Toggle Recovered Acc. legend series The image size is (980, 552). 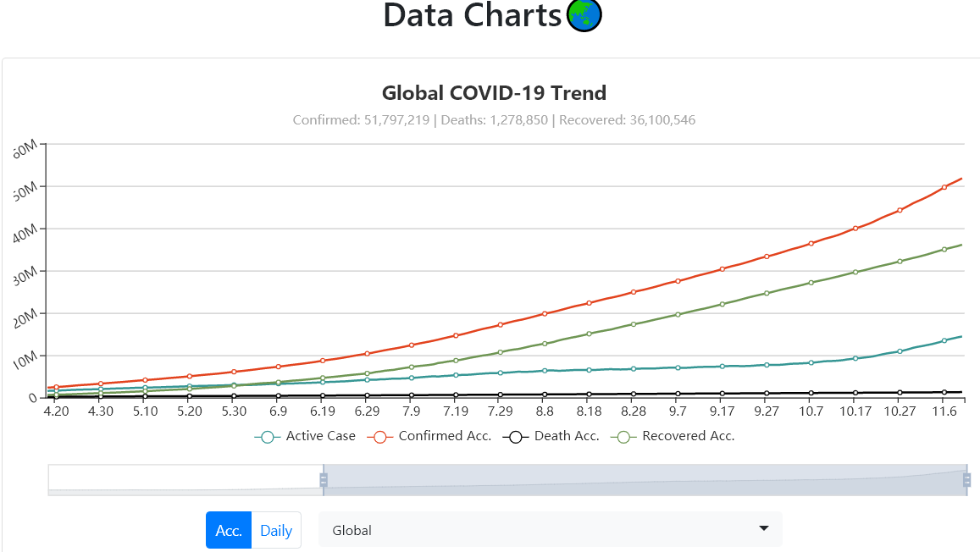673,437
